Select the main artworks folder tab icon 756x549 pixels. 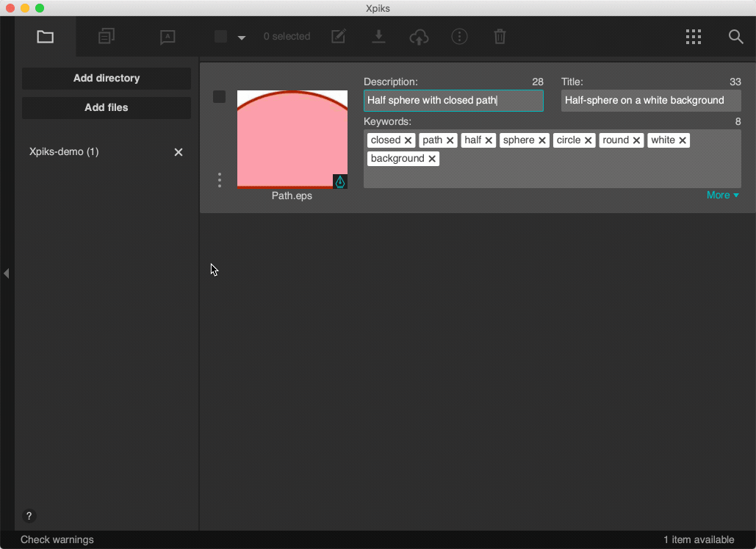(x=45, y=36)
